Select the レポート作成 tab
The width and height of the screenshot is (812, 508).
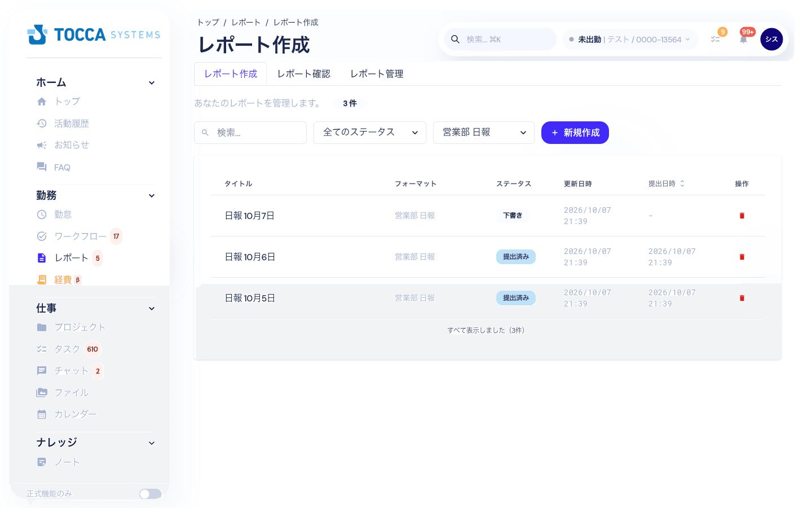coord(231,74)
